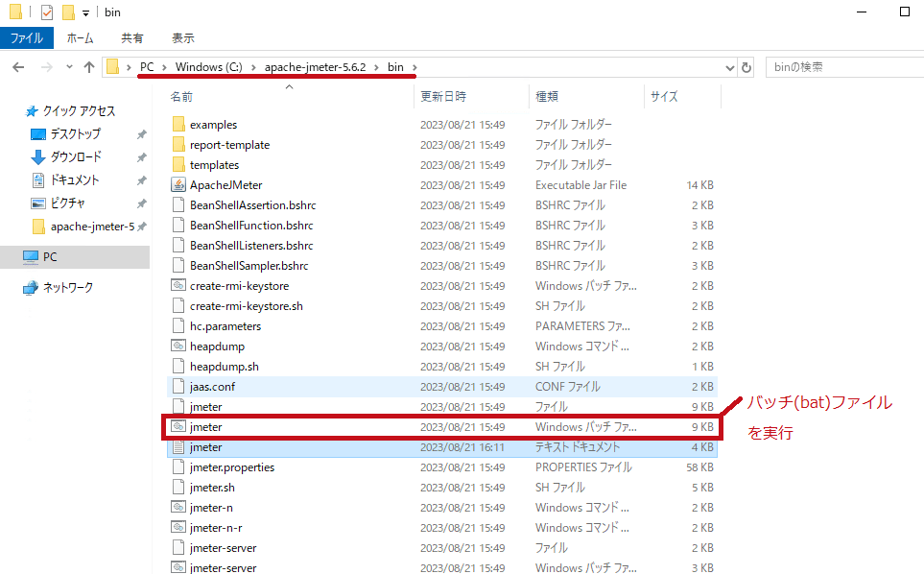924x574 pixels.
Task: Select the ApacheJMeter jar file icon
Action: pos(178,184)
